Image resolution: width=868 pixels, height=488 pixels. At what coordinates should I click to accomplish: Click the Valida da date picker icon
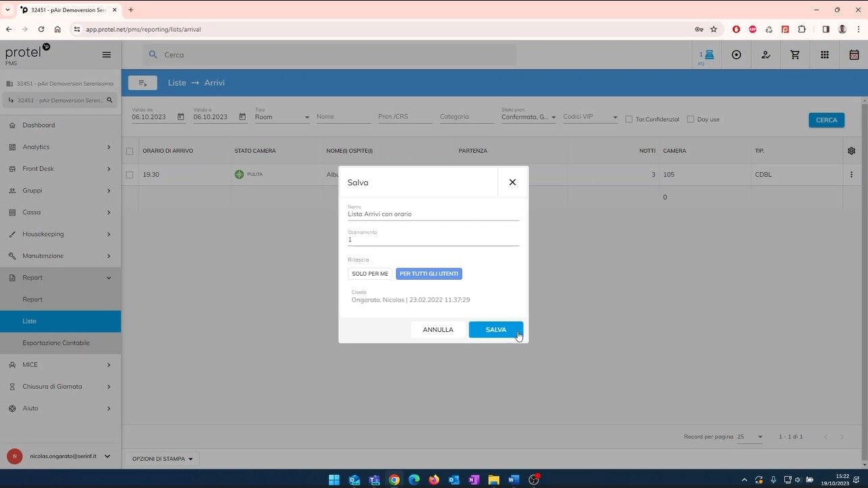pos(180,116)
